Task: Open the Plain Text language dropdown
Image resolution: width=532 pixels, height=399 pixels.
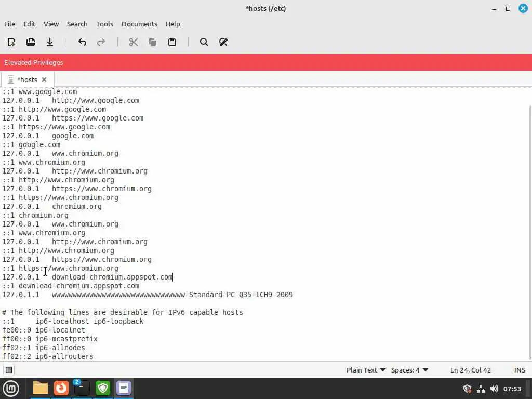Action: click(366, 370)
